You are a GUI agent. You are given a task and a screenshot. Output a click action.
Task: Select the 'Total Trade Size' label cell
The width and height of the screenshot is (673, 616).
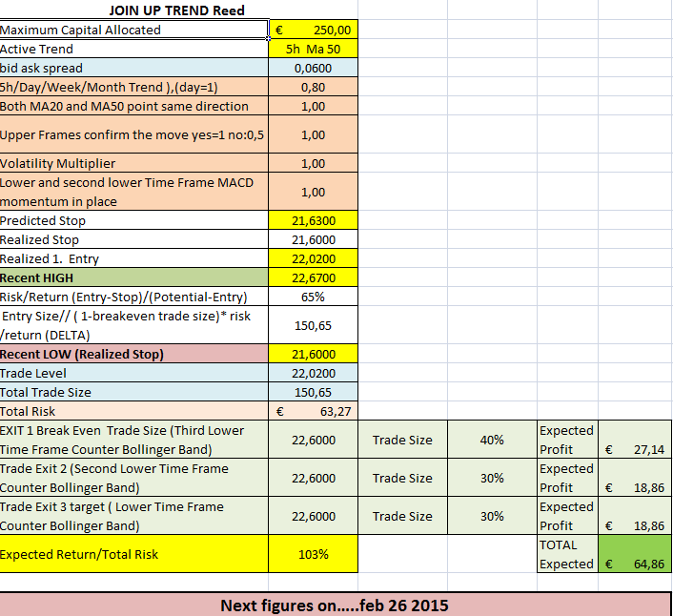click(133, 392)
